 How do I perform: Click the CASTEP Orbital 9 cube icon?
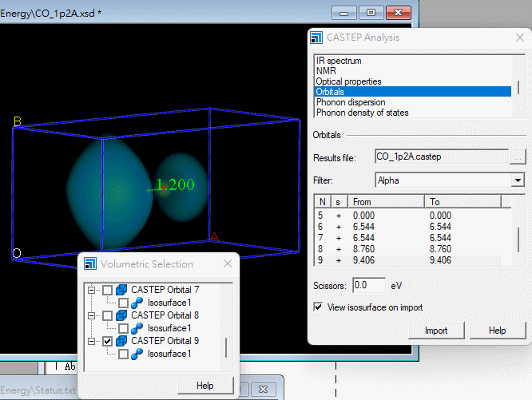click(x=122, y=341)
